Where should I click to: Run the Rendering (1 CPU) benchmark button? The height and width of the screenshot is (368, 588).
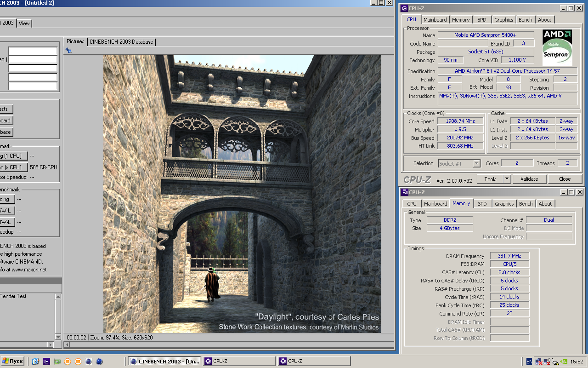14,156
